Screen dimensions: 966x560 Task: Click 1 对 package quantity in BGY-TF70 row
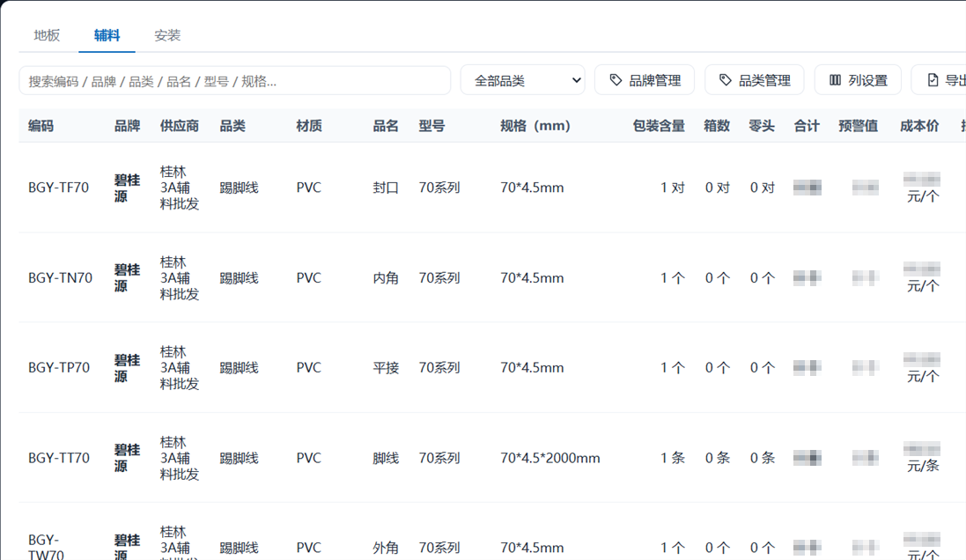click(x=673, y=188)
